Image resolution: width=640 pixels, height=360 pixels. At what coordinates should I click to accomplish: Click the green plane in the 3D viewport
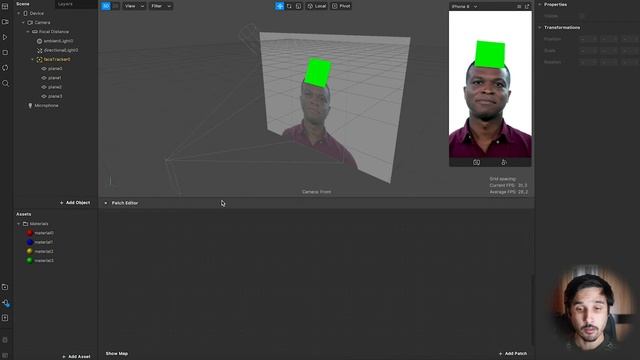coord(318,73)
